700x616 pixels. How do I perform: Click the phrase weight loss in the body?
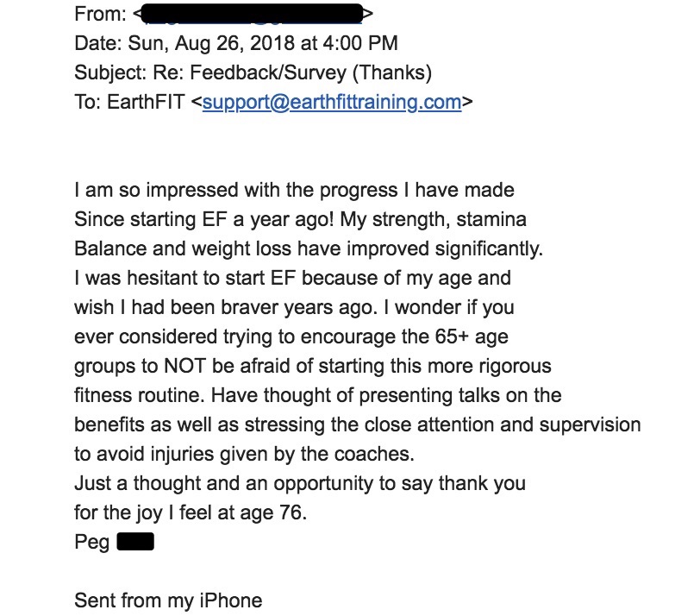point(241,248)
